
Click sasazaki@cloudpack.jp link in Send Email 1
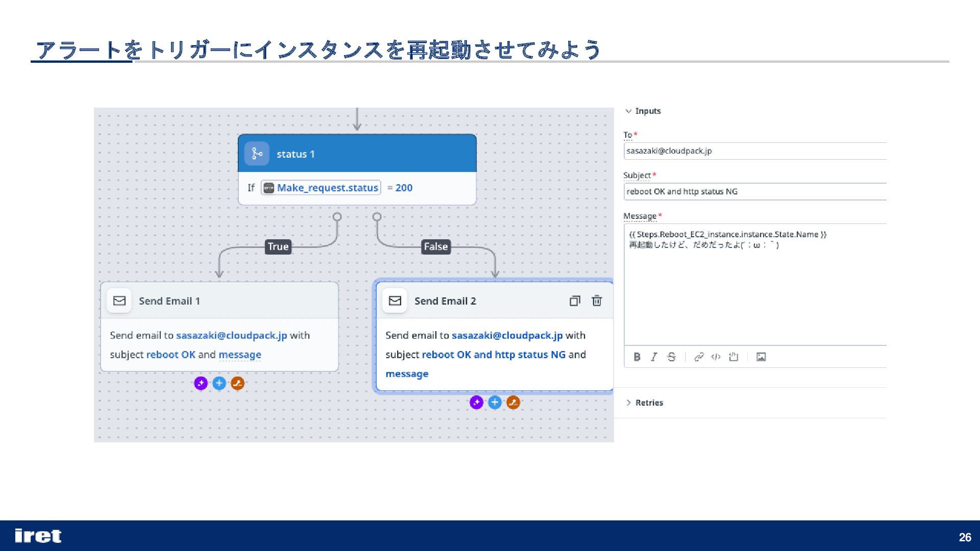232,335
